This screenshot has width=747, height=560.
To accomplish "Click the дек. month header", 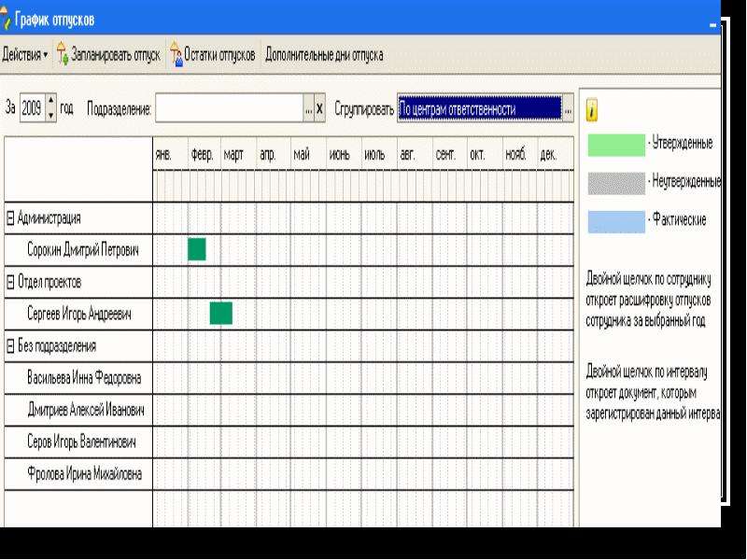I will pos(556,154).
